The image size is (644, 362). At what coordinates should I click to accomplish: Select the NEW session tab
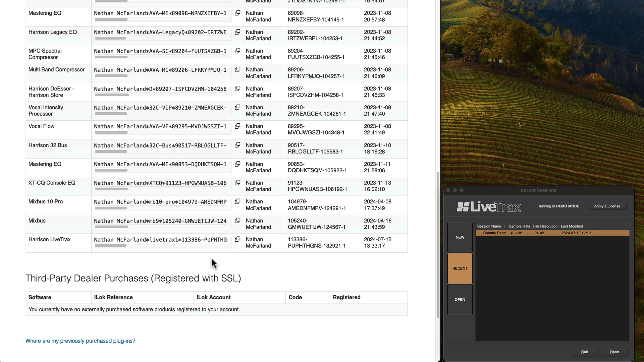pos(460,237)
